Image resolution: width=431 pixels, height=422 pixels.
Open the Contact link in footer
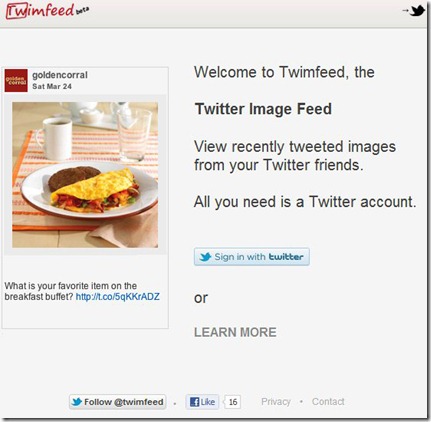328,402
